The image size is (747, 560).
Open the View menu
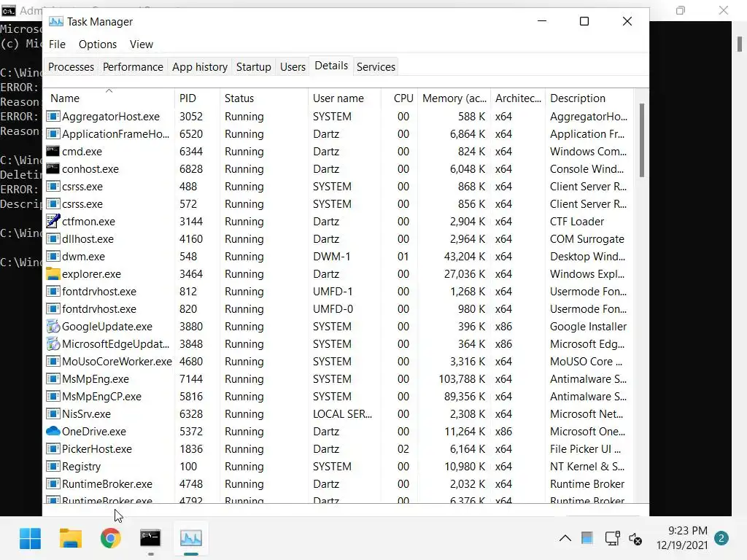pyautogui.click(x=142, y=44)
